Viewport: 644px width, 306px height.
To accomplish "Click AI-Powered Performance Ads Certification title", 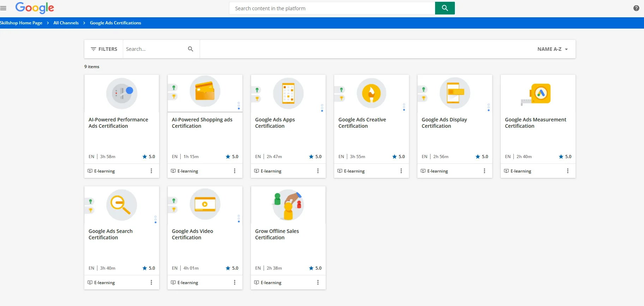I will pos(118,123).
